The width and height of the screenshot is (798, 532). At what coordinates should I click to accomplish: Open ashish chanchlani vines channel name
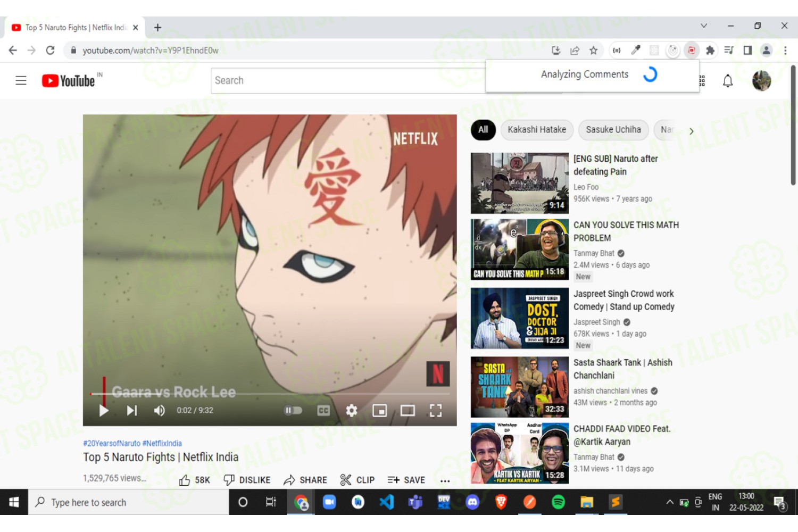pos(611,391)
